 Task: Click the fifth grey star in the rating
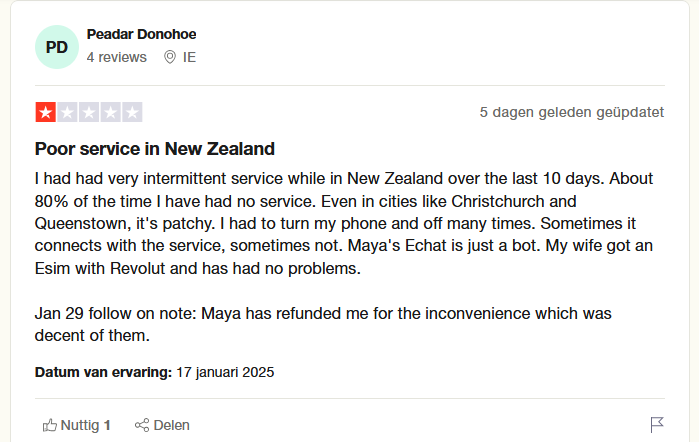(x=132, y=112)
